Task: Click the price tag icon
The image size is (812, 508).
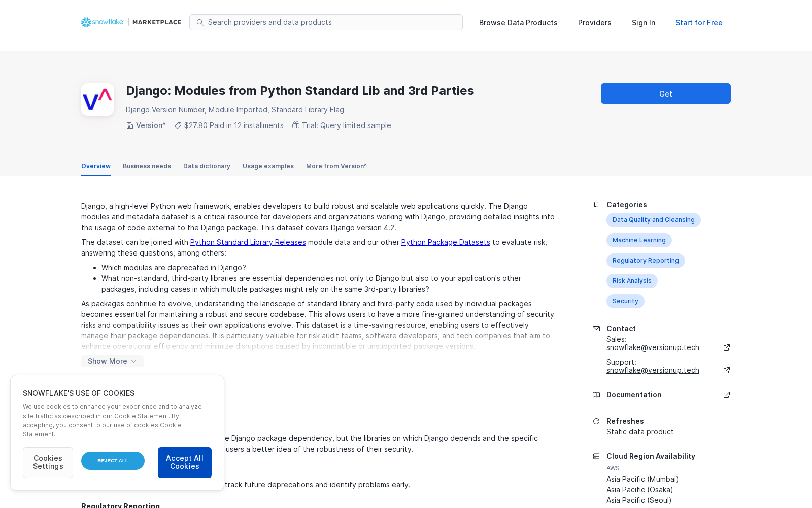Action: point(178,125)
